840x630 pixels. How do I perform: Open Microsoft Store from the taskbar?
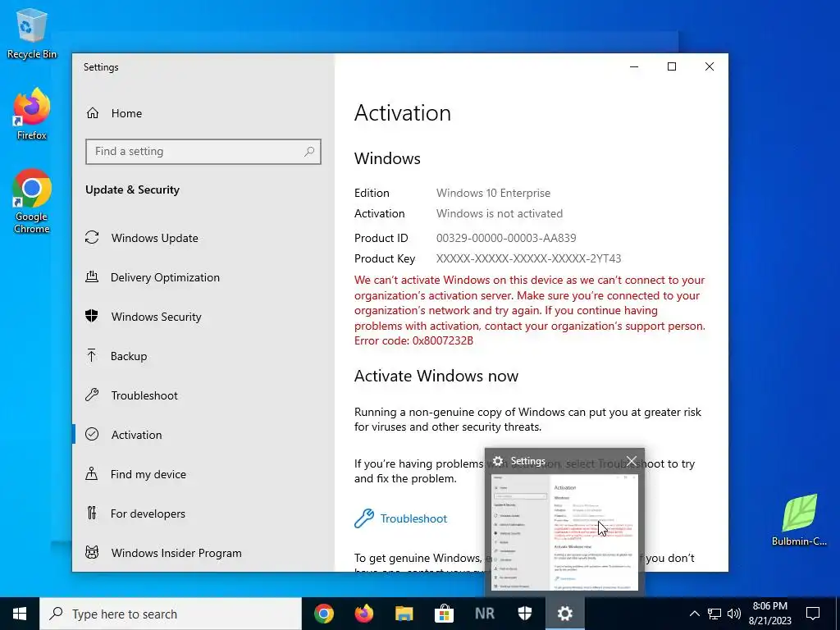point(444,614)
